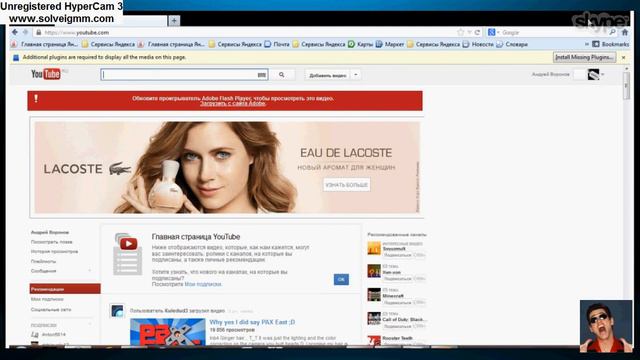Expand the Сообщения sidebar arrow
Image resolution: width=640 pixels, height=360 pixels.
coord(90,271)
